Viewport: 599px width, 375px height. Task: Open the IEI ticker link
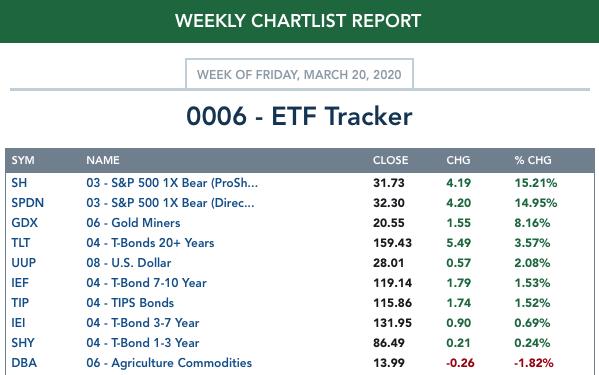point(18,323)
